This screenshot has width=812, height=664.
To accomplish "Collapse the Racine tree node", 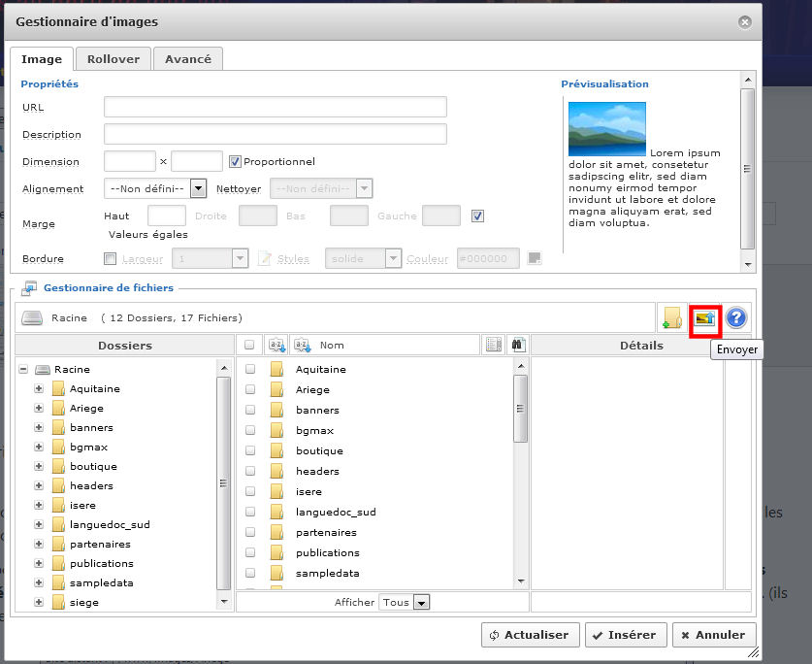I will (23, 370).
